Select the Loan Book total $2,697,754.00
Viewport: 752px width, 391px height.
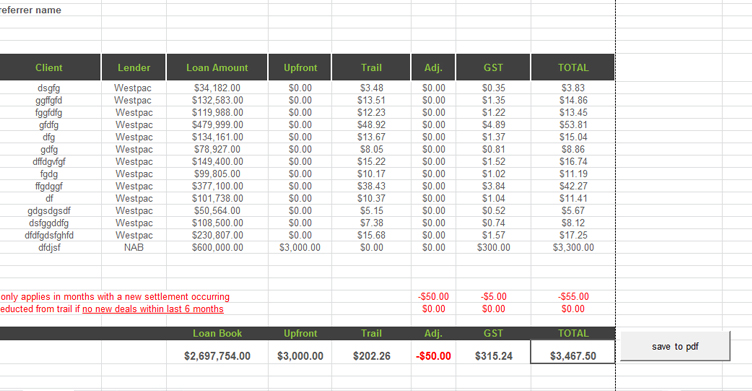click(217, 356)
